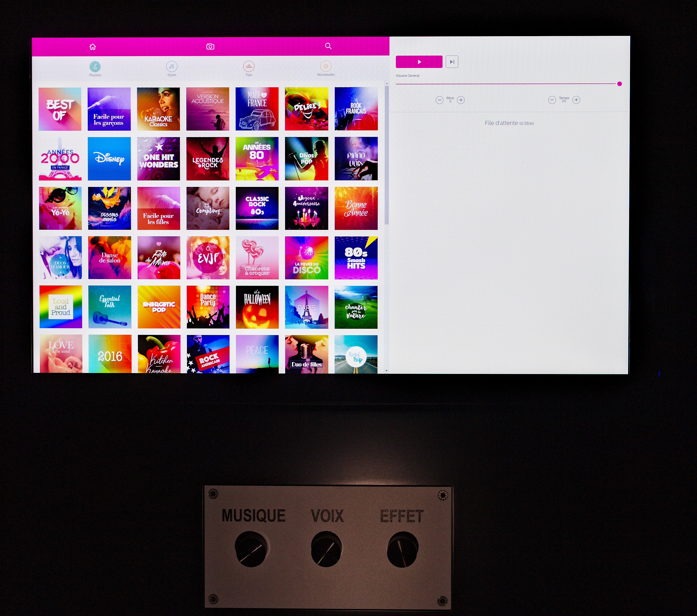Open the Comptines playlist
This screenshot has height=616, width=697.
[208, 208]
